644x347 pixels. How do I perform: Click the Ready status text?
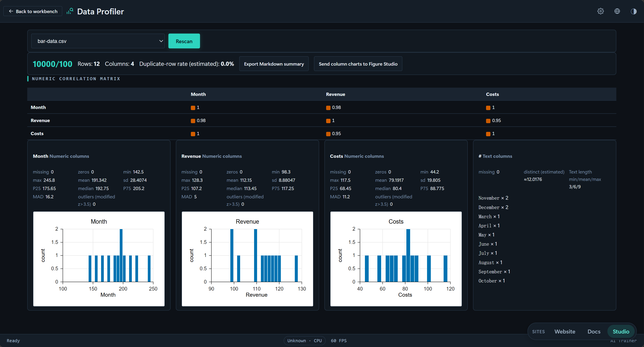(13, 340)
